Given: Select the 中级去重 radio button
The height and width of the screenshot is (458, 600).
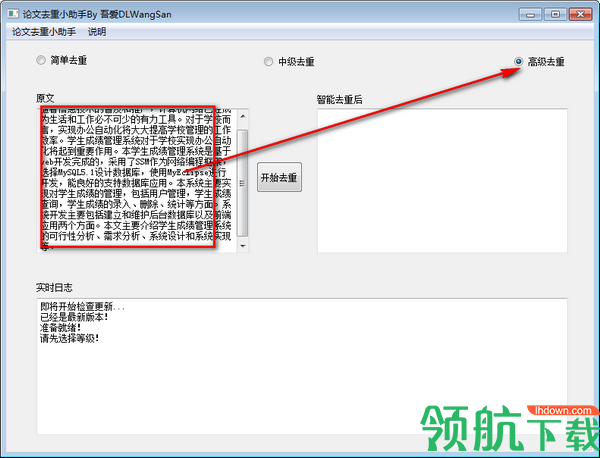Looking at the screenshot, I should [x=289, y=62].
